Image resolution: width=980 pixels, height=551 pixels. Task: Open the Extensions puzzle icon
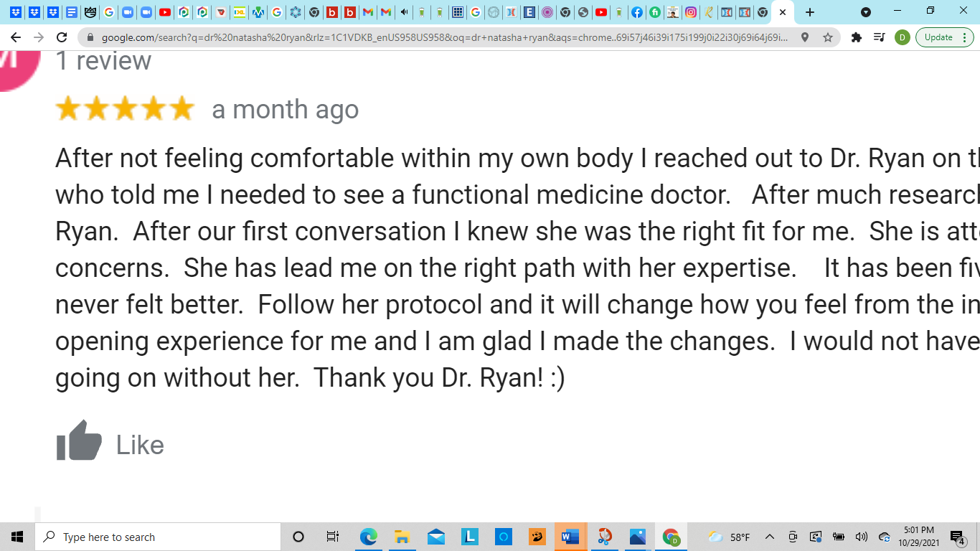pos(856,37)
